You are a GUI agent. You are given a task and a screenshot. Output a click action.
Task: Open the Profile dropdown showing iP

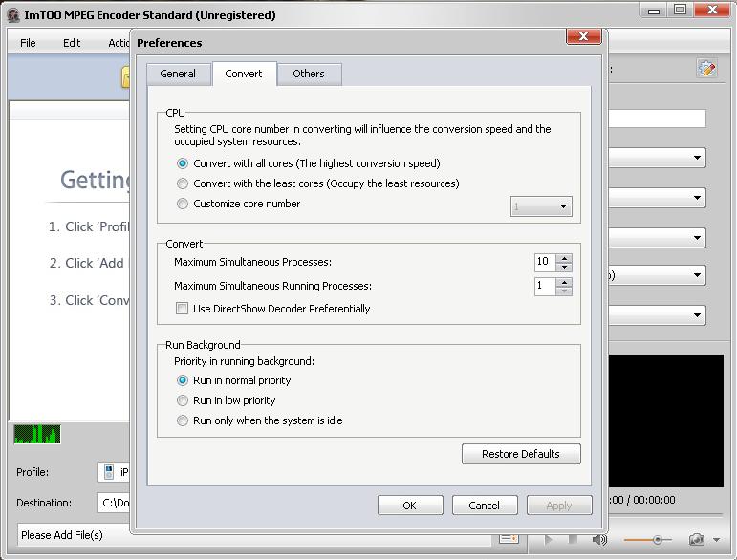[x=114, y=472]
